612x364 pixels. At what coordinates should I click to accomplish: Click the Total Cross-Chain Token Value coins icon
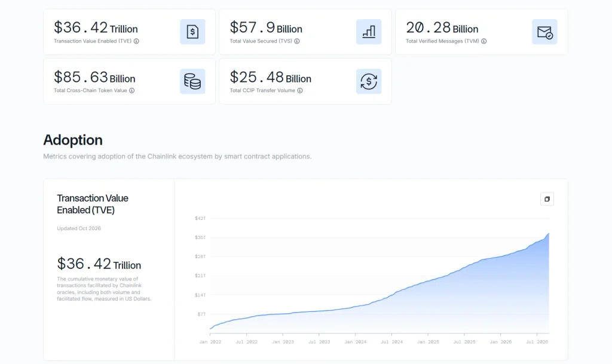[x=192, y=81]
